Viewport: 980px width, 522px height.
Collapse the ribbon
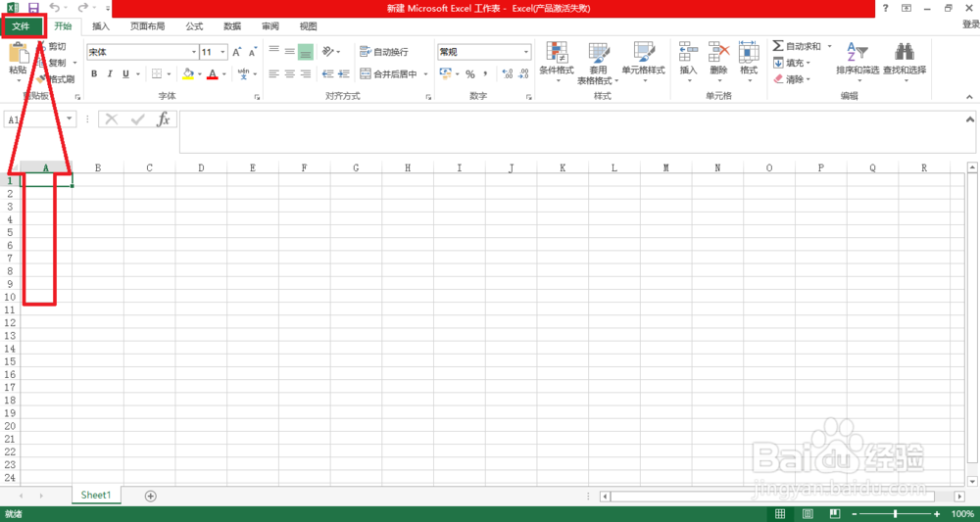click(x=970, y=97)
